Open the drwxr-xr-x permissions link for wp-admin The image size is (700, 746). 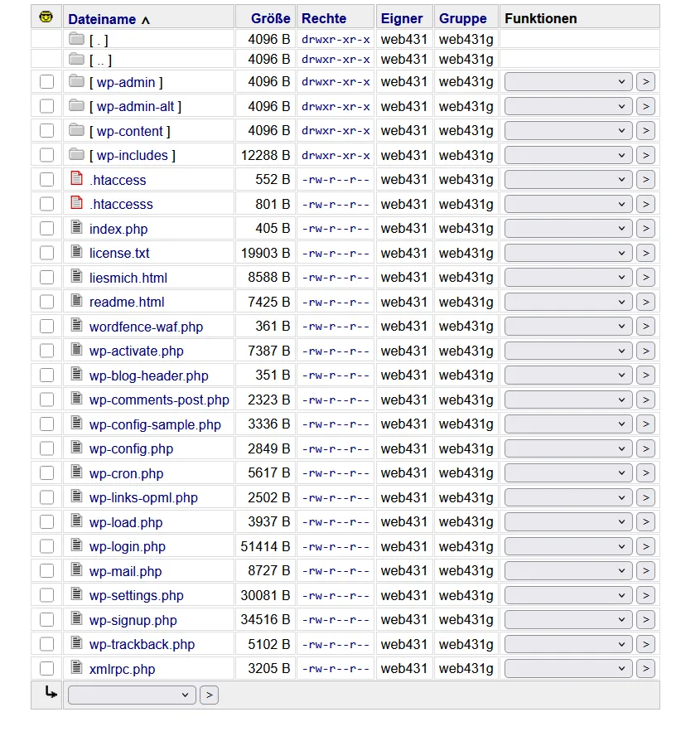tap(336, 82)
